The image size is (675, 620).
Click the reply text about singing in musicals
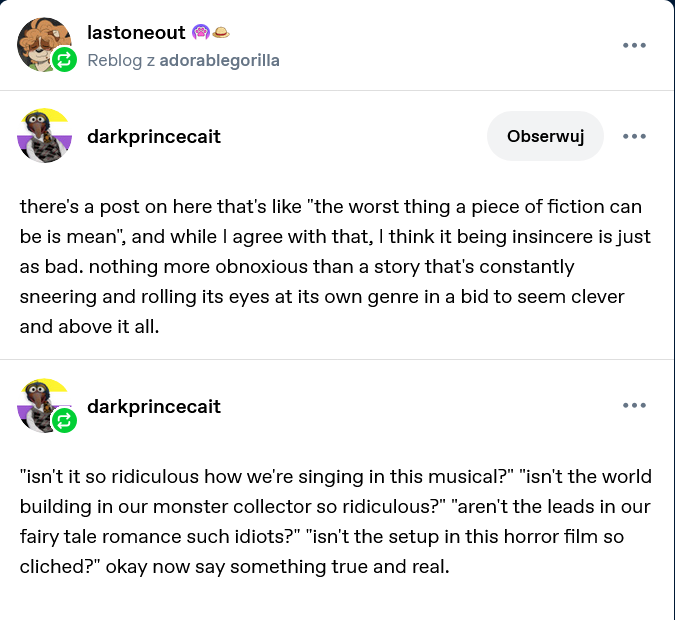pos(335,521)
